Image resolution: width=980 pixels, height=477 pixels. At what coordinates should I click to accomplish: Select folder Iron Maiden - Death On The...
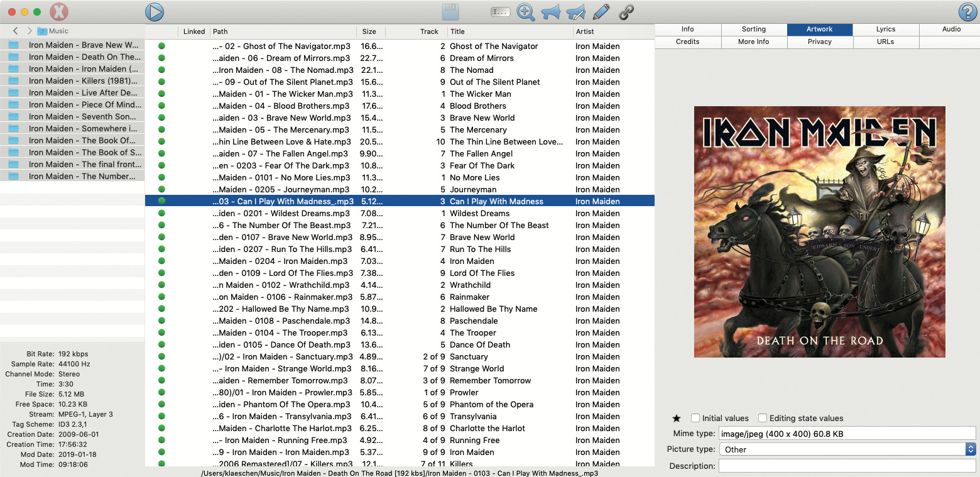[x=72, y=57]
